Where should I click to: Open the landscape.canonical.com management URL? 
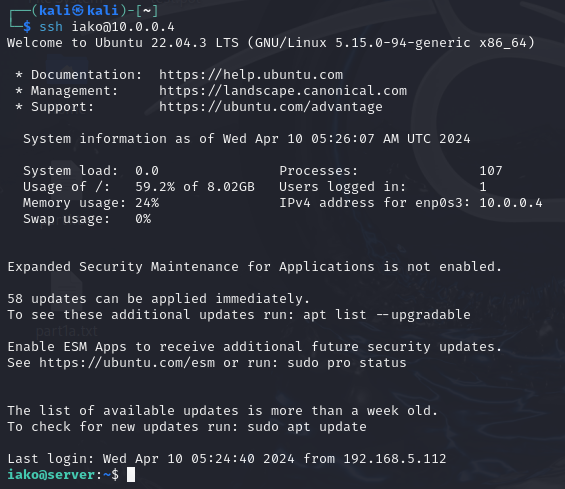click(283, 91)
